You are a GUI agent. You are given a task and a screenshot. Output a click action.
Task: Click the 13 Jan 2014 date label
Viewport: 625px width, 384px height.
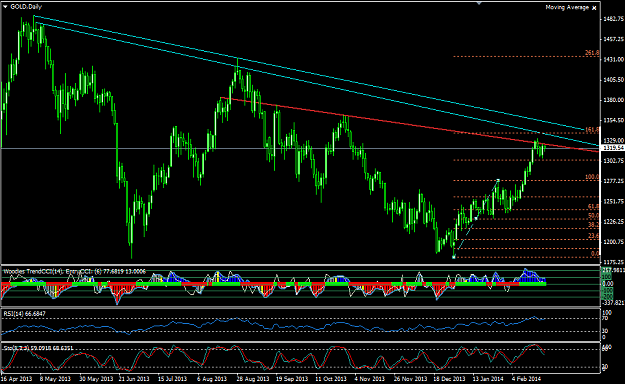488,378
